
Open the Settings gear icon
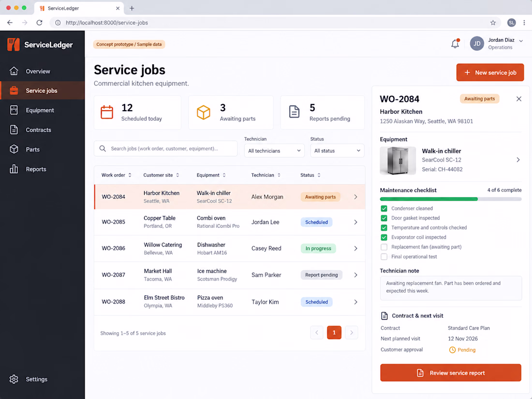pyautogui.click(x=14, y=379)
